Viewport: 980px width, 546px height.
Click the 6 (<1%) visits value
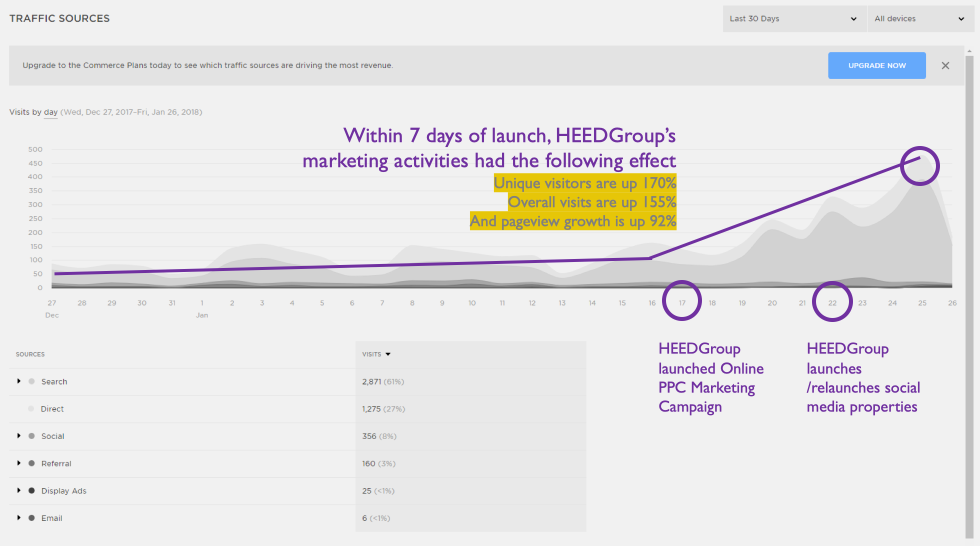[376, 518]
